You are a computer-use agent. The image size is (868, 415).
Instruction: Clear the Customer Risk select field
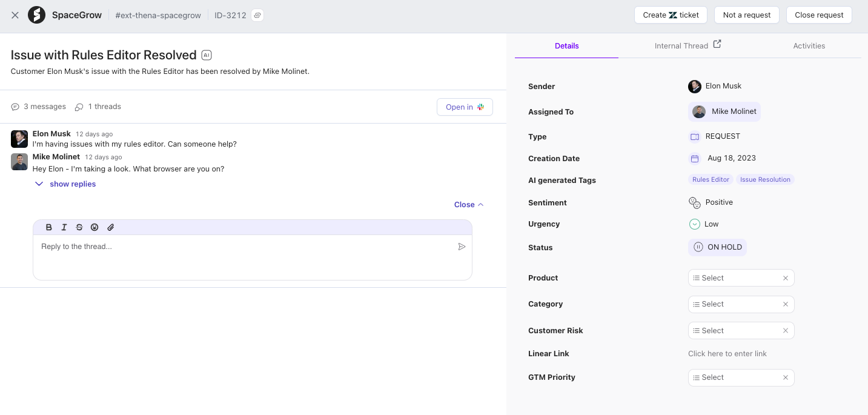[786, 331]
